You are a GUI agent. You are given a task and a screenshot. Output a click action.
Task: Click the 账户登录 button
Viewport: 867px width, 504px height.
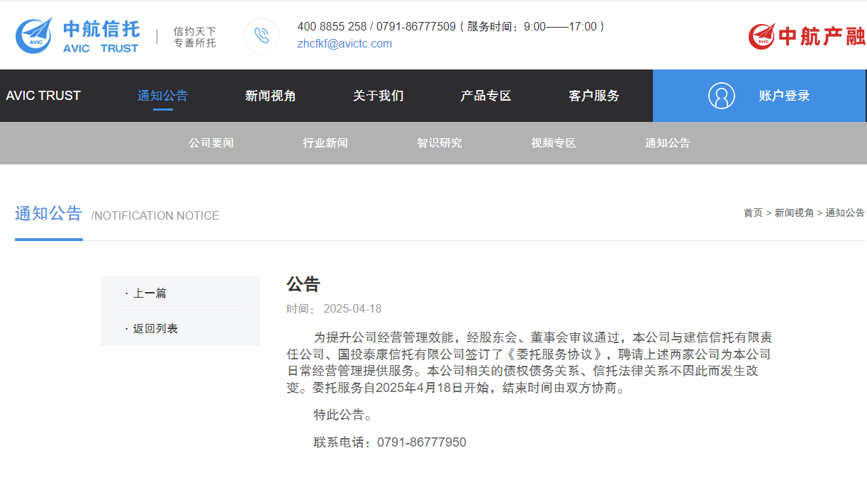pos(783,96)
